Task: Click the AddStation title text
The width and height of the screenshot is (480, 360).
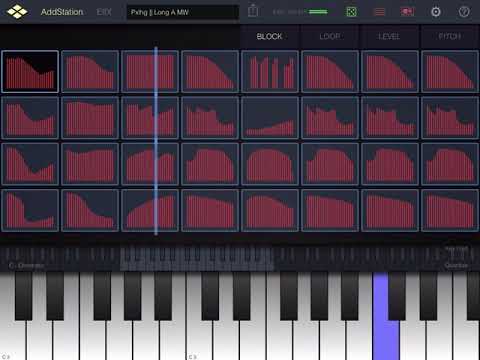Action: coord(62,12)
